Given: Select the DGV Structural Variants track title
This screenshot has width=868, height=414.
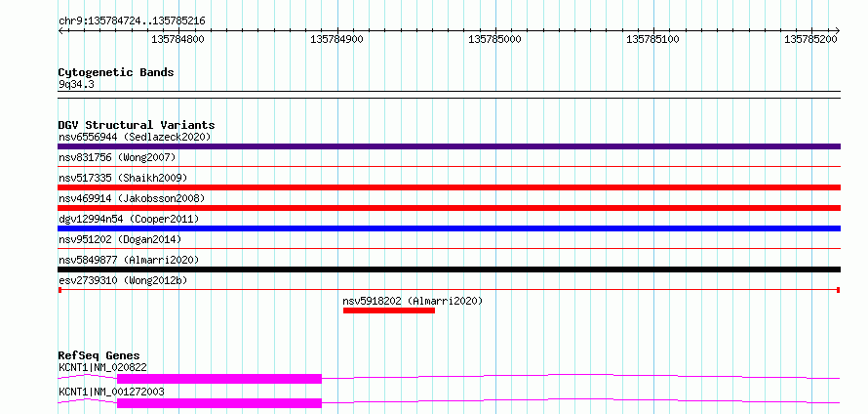Looking at the screenshot, I should point(137,125).
